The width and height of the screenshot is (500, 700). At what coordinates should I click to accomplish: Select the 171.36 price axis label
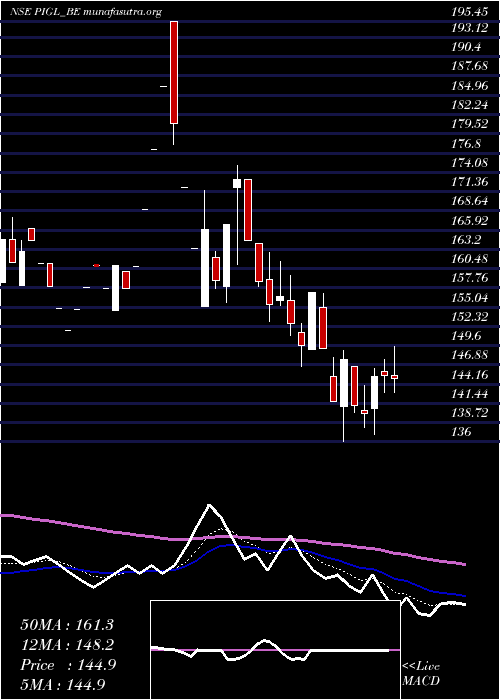(471, 182)
